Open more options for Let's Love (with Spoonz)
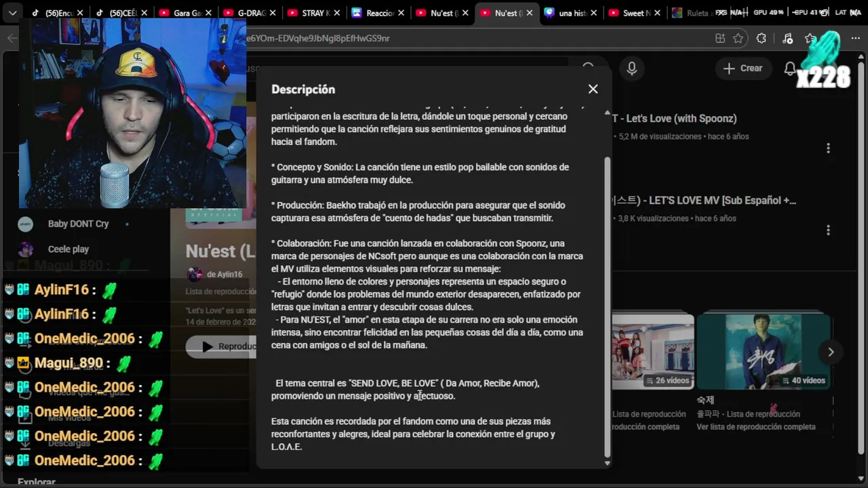Viewport: 868px width, 488px height. [828, 148]
